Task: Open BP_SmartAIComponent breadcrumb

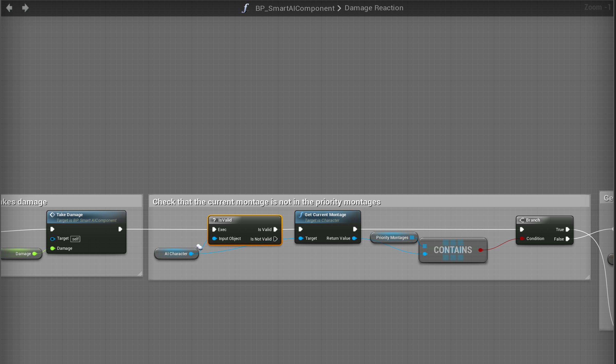Action: tap(295, 8)
